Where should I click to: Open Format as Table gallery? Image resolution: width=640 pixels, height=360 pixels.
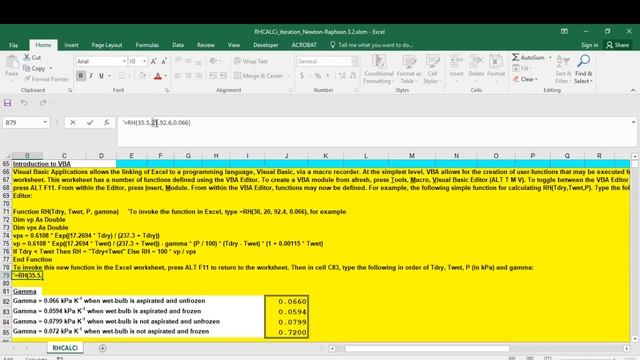pyautogui.click(x=409, y=69)
